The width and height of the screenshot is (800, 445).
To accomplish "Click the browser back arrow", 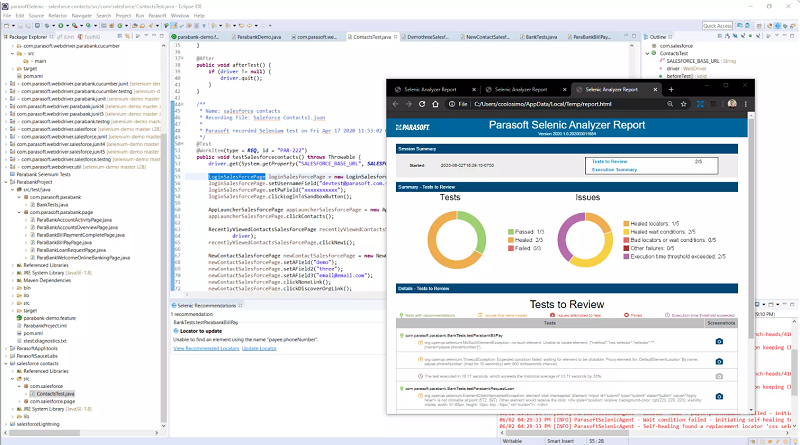I will tap(395, 104).
